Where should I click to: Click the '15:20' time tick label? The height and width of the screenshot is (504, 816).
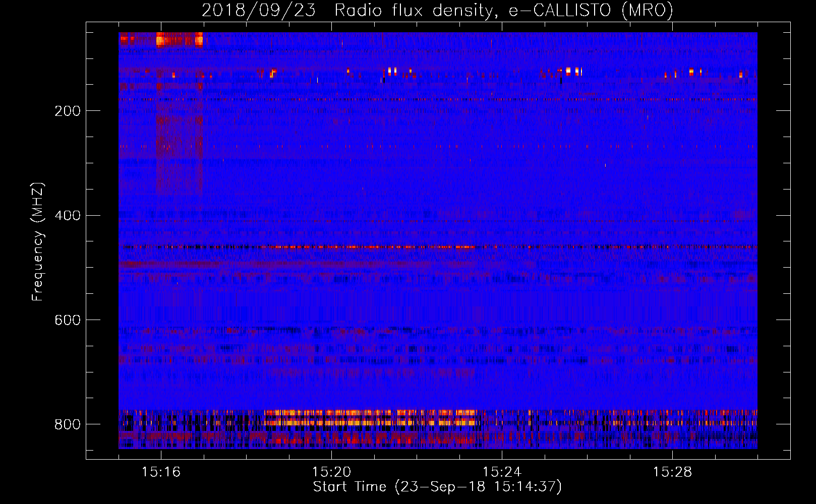(x=331, y=472)
